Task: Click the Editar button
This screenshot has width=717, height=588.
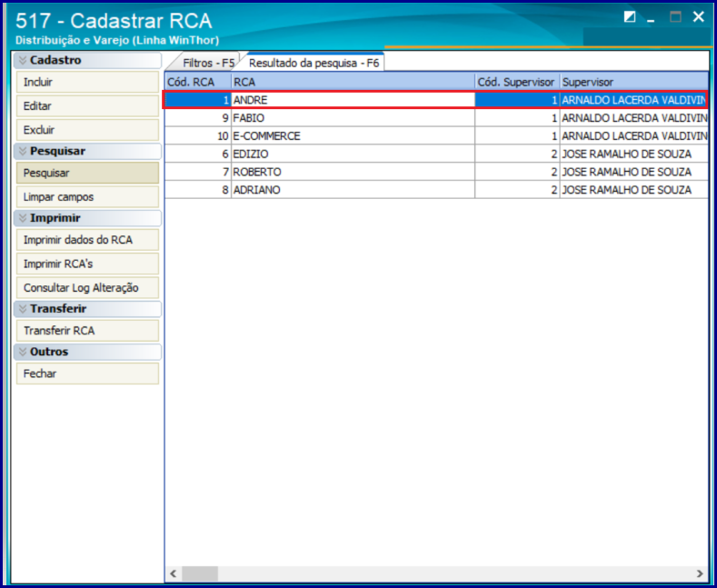Action: (87, 106)
